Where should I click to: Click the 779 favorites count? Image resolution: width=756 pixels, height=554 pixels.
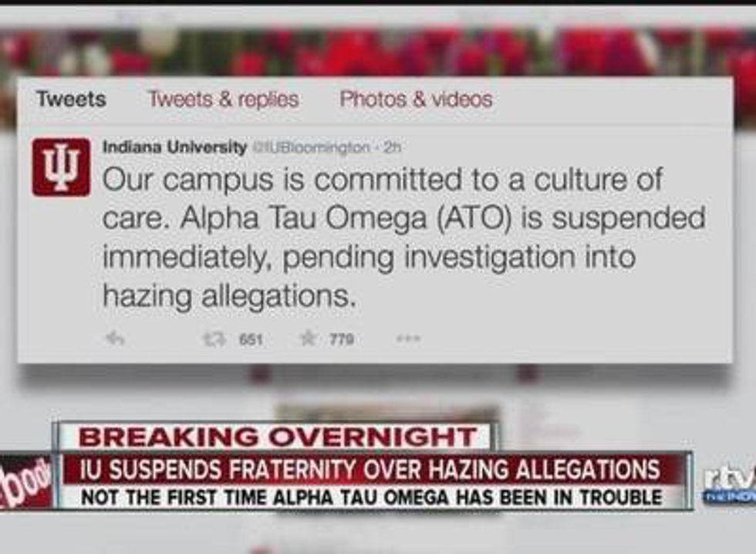pyautogui.click(x=342, y=339)
